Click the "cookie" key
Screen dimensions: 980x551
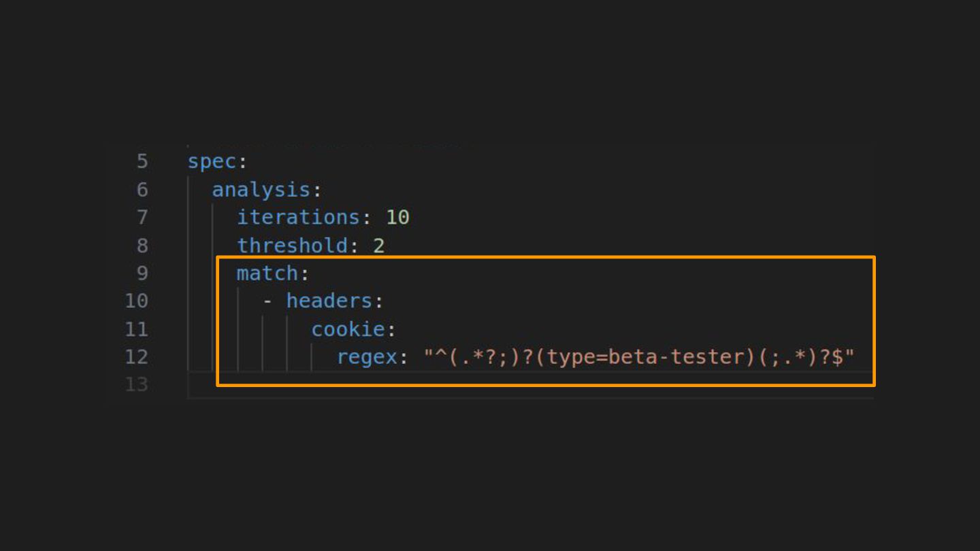[348, 329]
